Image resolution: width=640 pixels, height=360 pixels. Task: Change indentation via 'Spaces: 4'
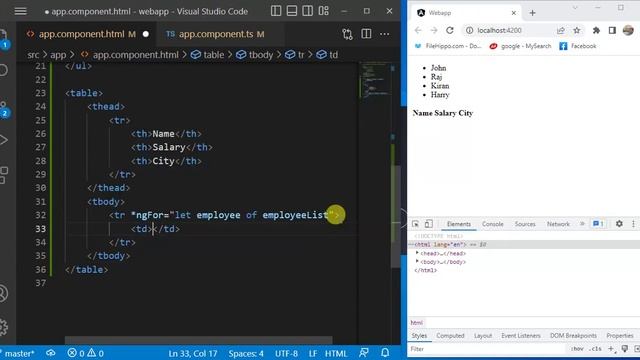(x=246, y=353)
